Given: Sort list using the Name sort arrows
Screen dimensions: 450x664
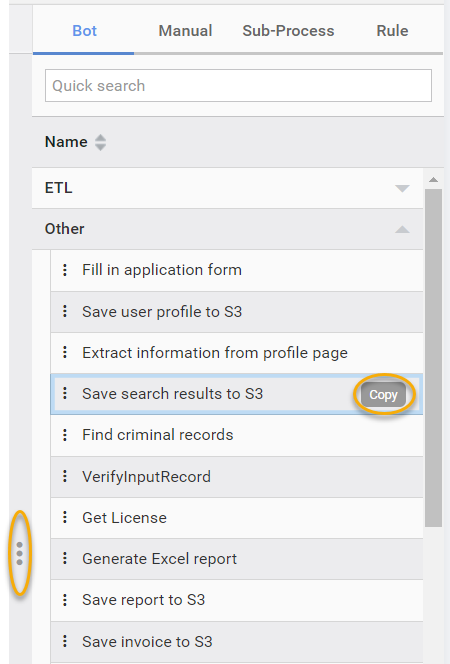Looking at the screenshot, I should (x=100, y=142).
